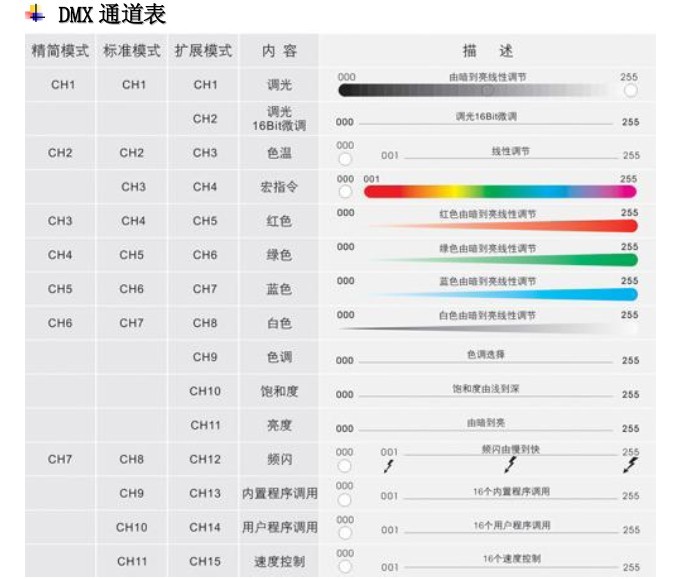Click the 白色 content cell
The image size is (676, 579).
(279, 323)
